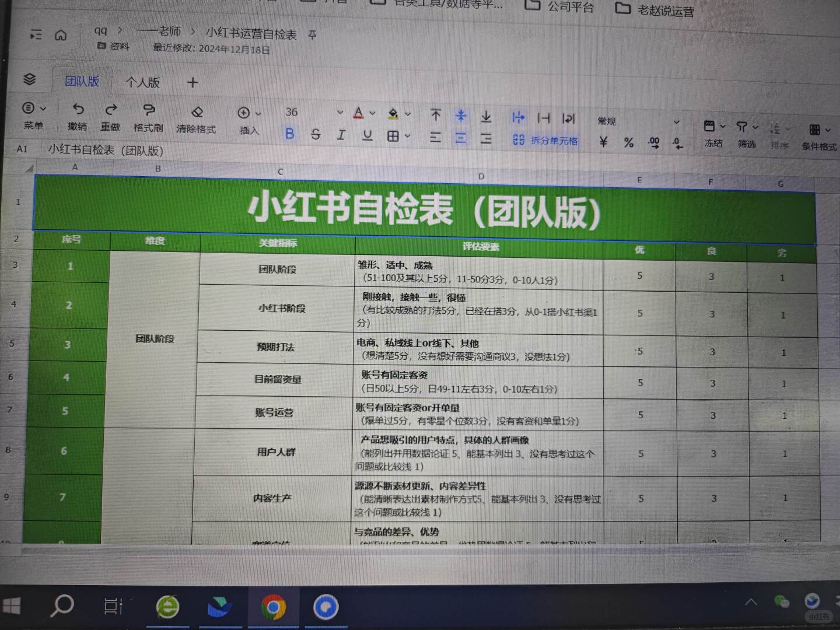Apply % percent format
This screenshot has height=630, width=840.
pyautogui.click(x=629, y=142)
